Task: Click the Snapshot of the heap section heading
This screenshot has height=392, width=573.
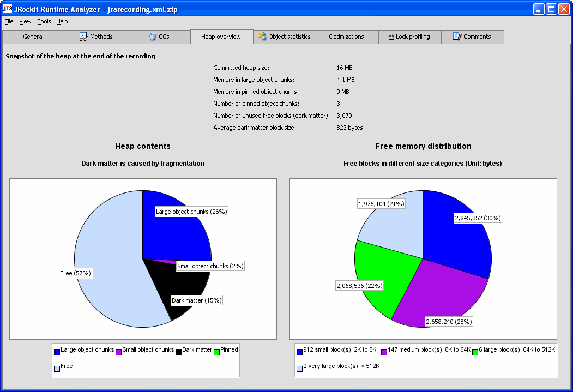Action: click(80, 56)
